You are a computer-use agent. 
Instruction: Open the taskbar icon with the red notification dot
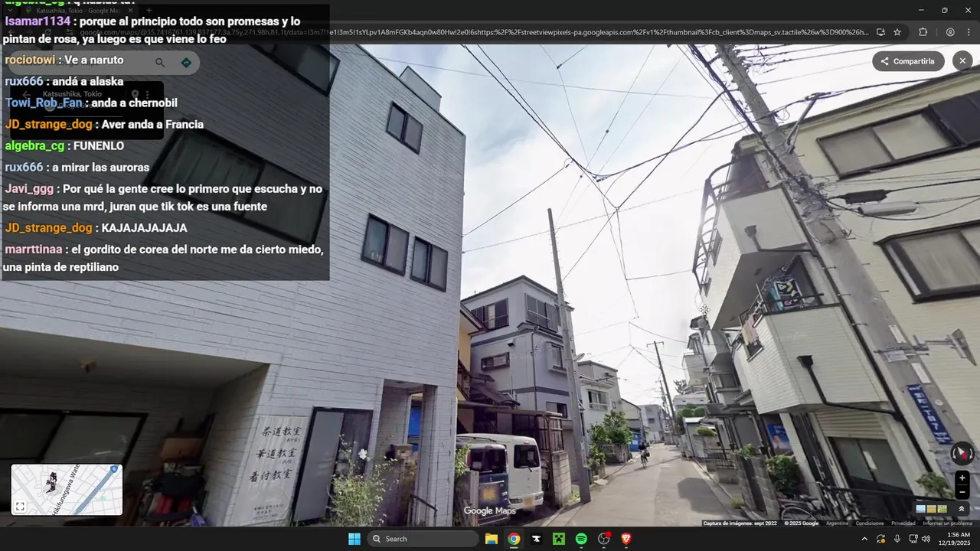click(x=604, y=539)
